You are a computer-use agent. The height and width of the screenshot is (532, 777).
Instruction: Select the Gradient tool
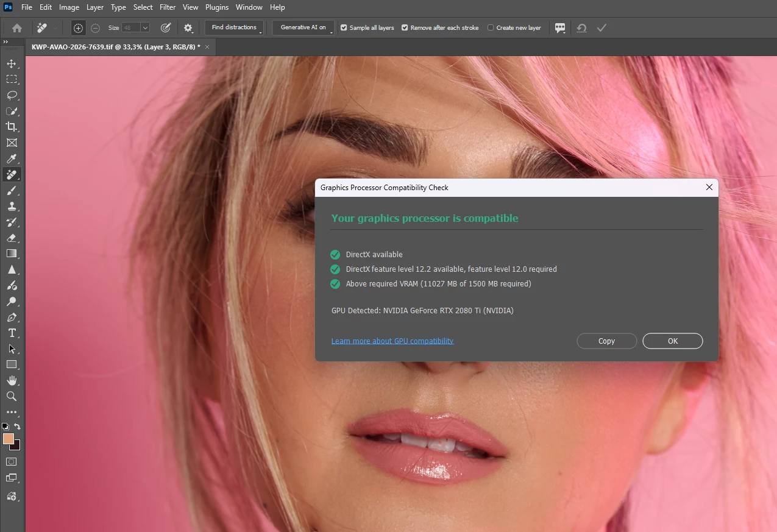pyautogui.click(x=12, y=254)
